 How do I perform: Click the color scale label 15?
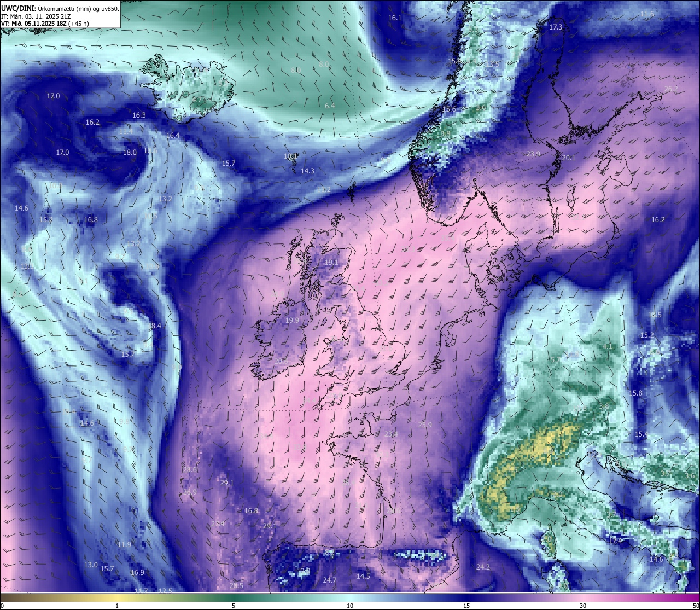pyautogui.click(x=466, y=606)
